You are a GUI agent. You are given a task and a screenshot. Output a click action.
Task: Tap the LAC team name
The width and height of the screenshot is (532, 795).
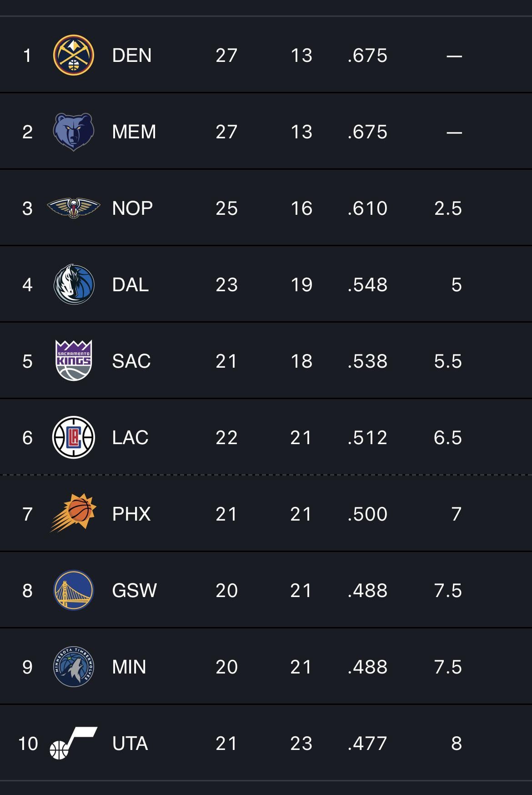pyautogui.click(x=130, y=438)
